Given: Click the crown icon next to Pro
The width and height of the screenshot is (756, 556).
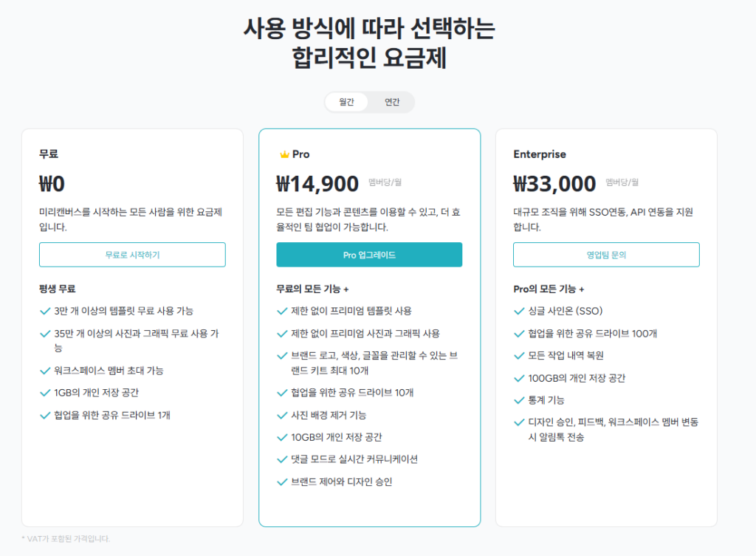Looking at the screenshot, I should [283, 154].
